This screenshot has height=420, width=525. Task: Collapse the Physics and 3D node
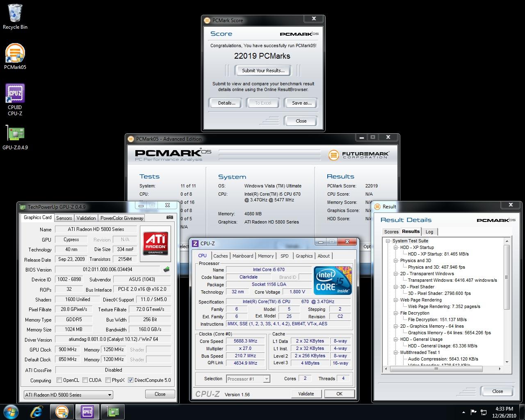coord(395,260)
